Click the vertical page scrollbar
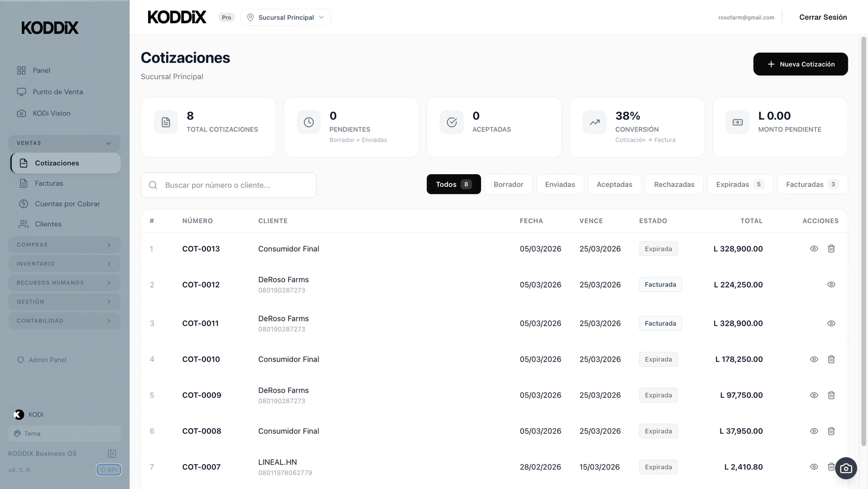 point(863,239)
